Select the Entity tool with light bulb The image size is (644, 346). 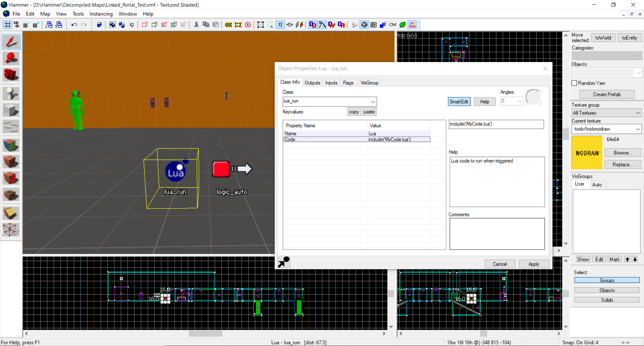point(11,94)
